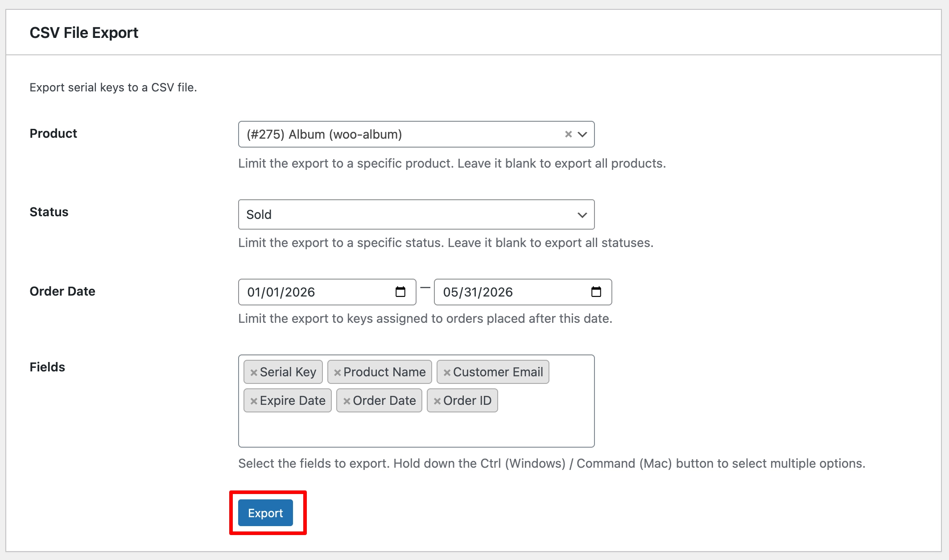Click the Fields label

point(47,367)
